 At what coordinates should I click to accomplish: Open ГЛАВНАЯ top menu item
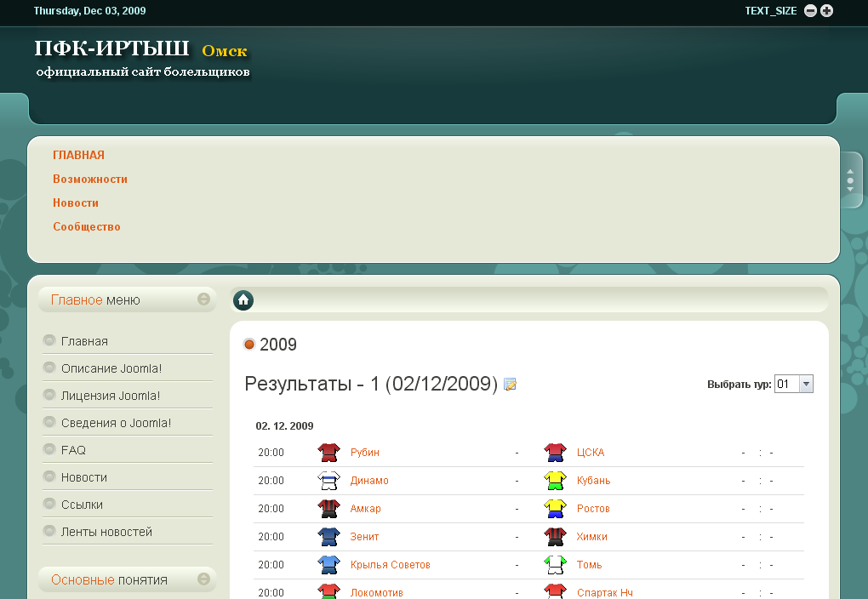[x=78, y=155]
